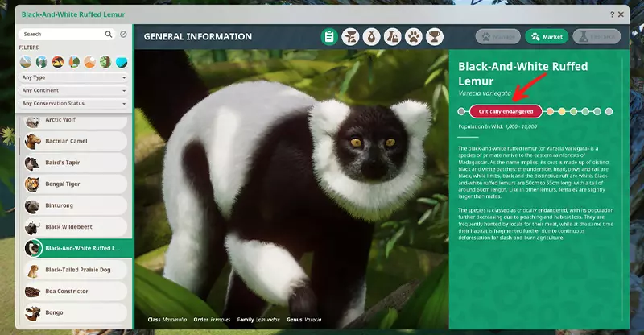This screenshot has width=644, height=335.
Task: Toggle the green jungle biome filter
Action: pos(105,62)
